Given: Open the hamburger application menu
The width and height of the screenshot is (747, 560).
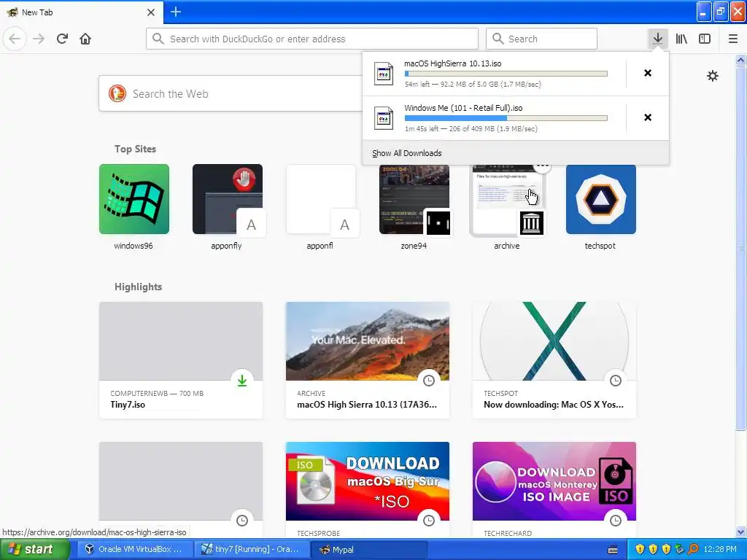Looking at the screenshot, I should (x=733, y=39).
